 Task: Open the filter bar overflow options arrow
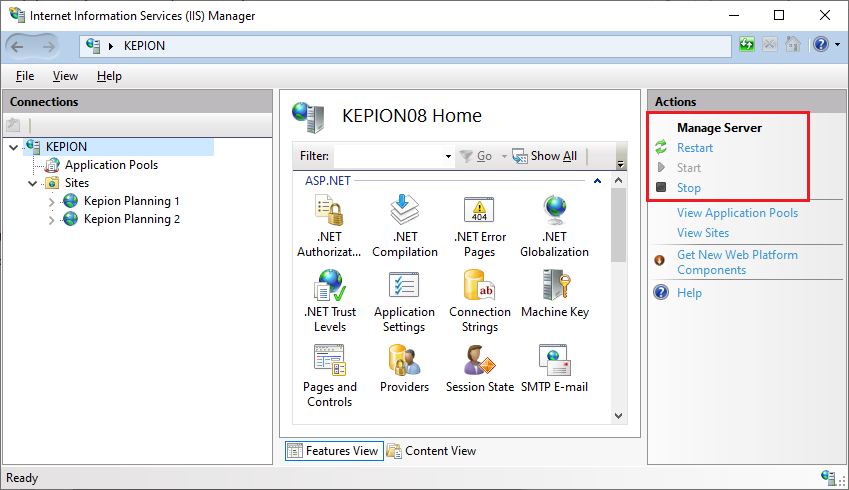click(621, 163)
